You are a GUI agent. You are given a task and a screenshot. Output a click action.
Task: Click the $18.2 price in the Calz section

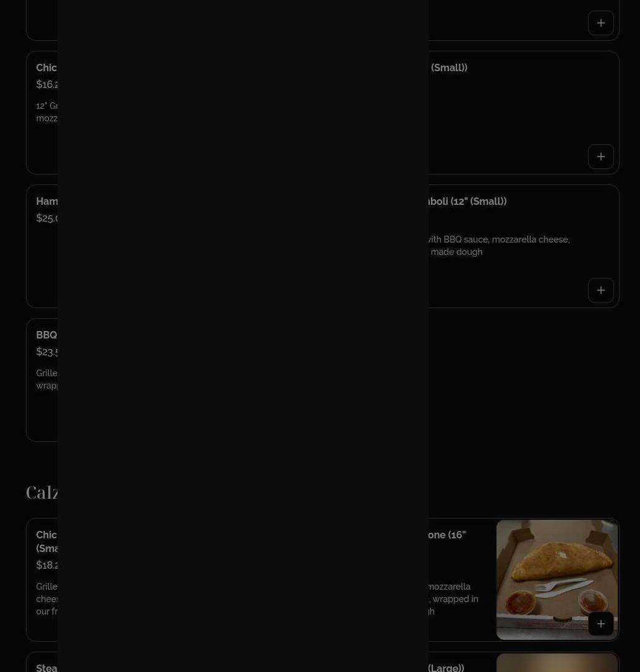pos(47,566)
